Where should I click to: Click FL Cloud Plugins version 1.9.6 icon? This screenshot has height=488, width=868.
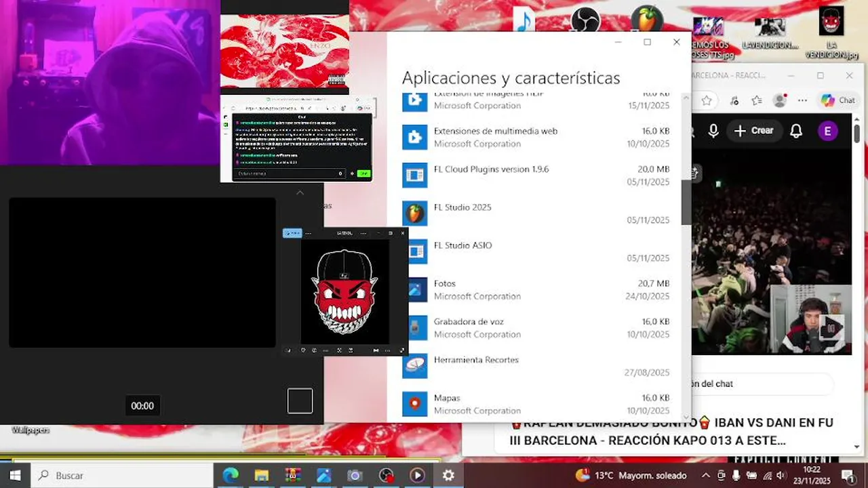(415, 176)
